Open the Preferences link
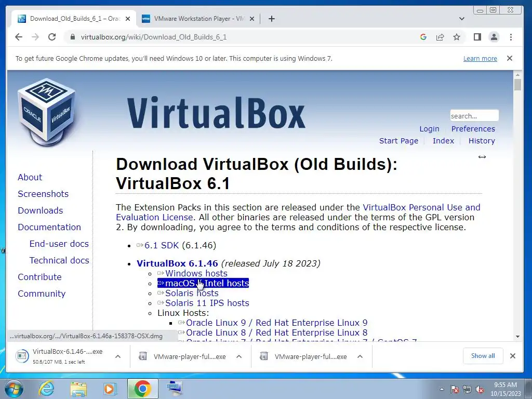 (473, 129)
